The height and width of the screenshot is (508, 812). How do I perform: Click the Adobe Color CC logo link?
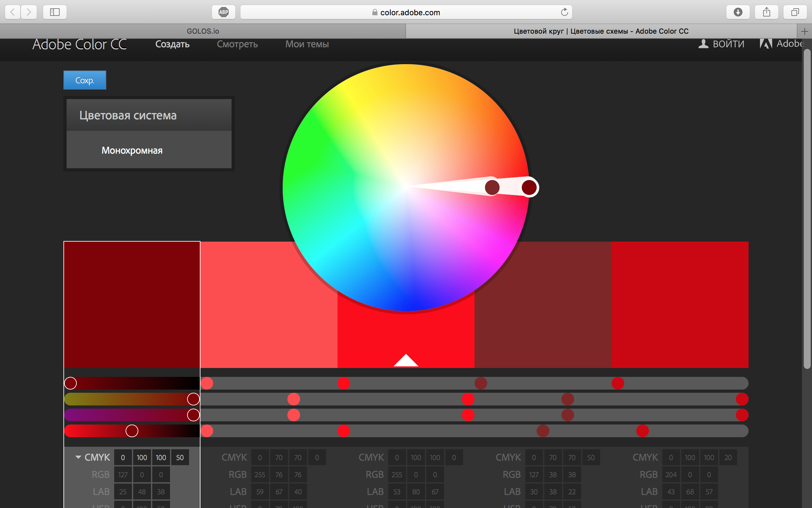coord(80,44)
